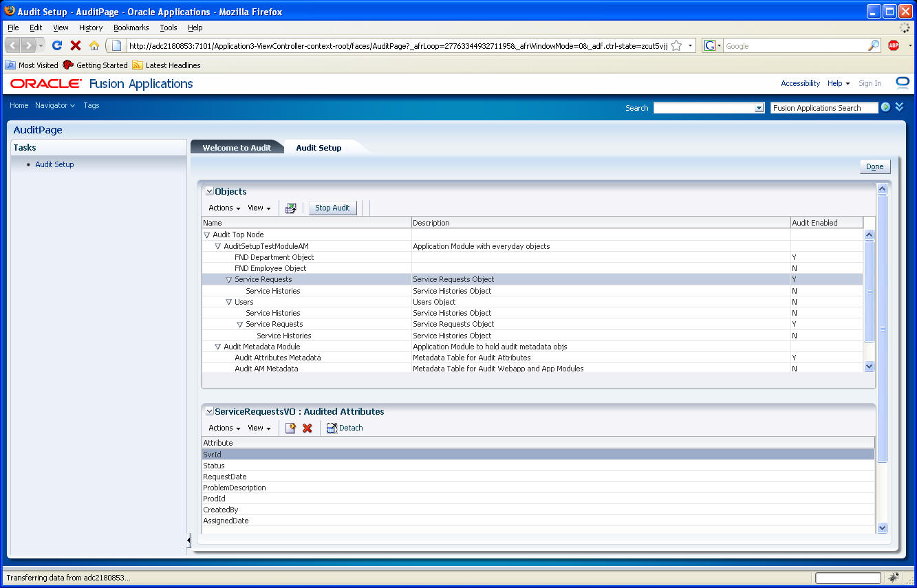Viewport: 917px width, 588px height.
Task: Create a new audited attribute with the New icon
Action: [x=290, y=427]
